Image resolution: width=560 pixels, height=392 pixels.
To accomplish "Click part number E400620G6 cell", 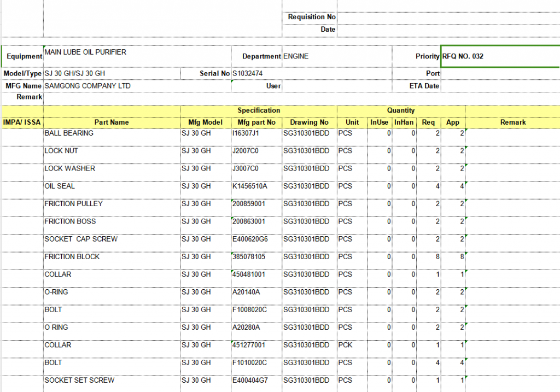I will tap(256, 239).
